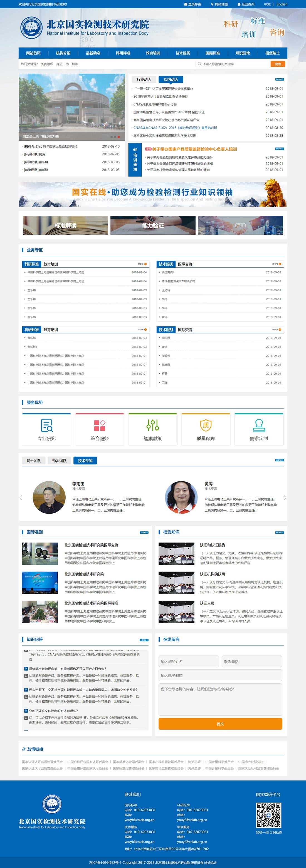Click 黄涛's round portrait photo

181,497
